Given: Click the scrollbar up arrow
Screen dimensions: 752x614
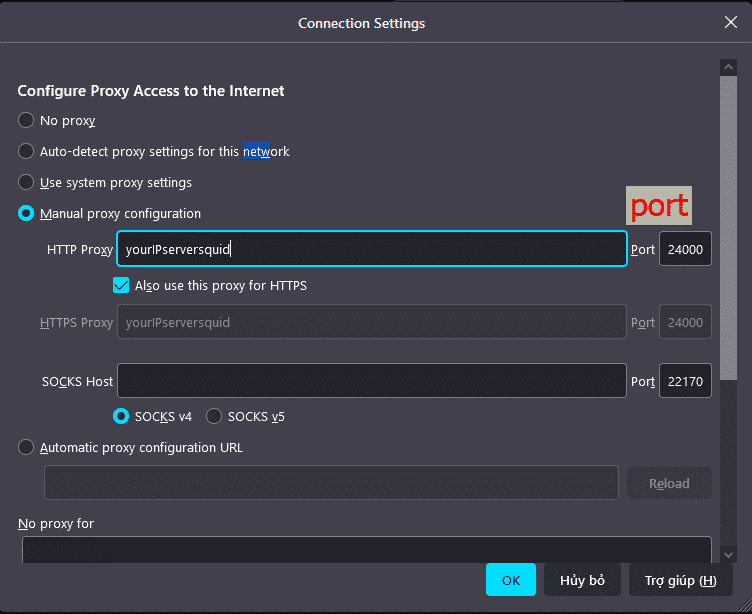Looking at the screenshot, I should click(x=729, y=67).
